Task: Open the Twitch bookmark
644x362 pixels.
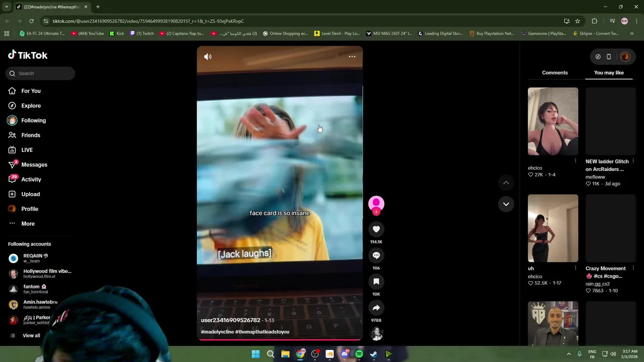Action: [x=142, y=34]
